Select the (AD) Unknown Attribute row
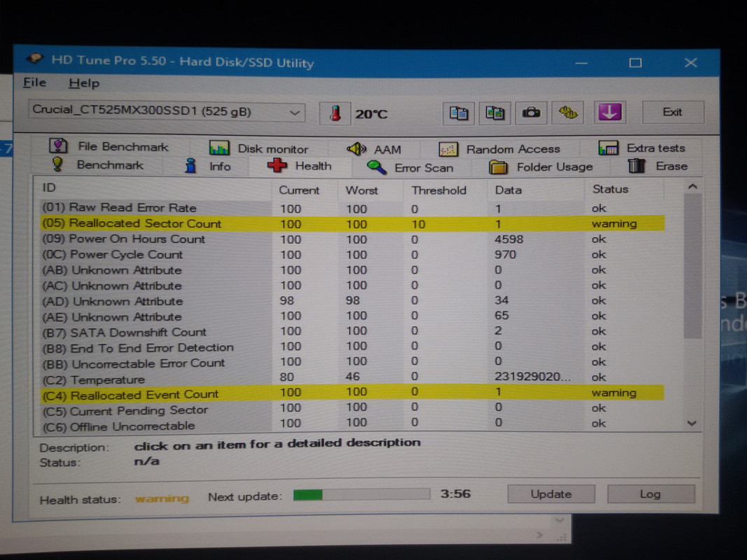The image size is (747, 560). click(x=351, y=300)
